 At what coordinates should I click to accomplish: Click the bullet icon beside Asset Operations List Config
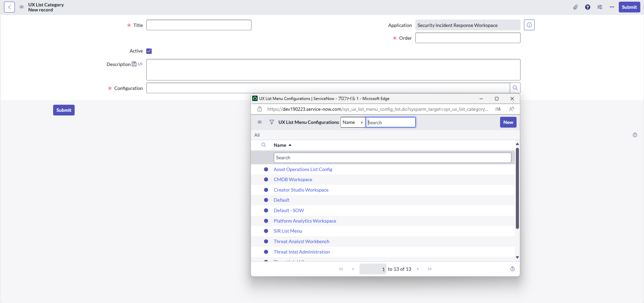click(266, 169)
